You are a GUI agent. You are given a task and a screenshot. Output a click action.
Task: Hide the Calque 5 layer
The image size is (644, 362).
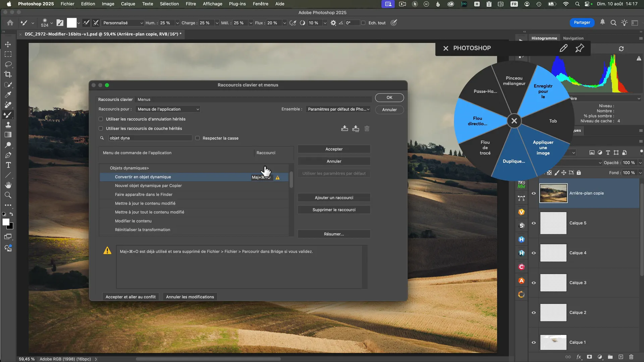click(x=534, y=223)
